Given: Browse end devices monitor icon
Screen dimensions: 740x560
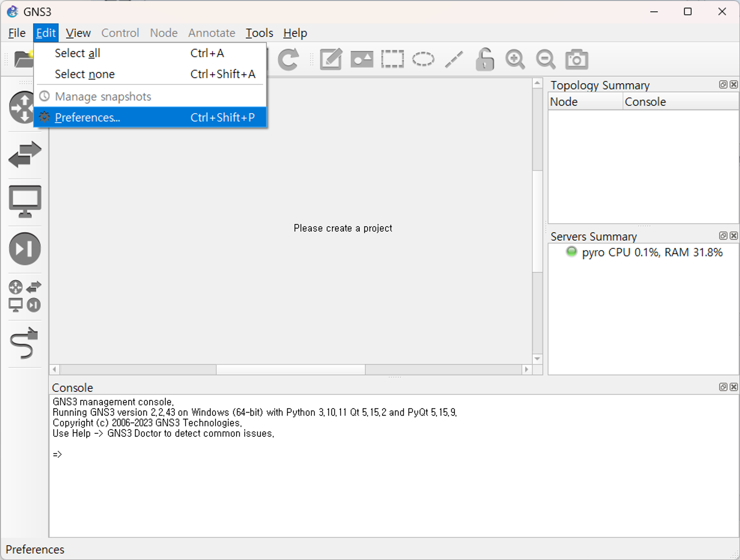Looking at the screenshot, I should [x=25, y=202].
